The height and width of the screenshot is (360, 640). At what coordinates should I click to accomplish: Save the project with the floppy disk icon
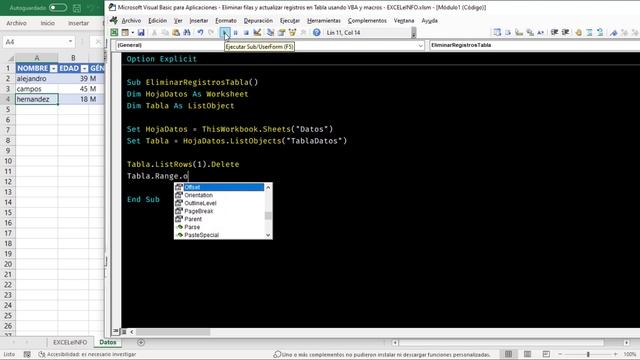click(x=141, y=33)
